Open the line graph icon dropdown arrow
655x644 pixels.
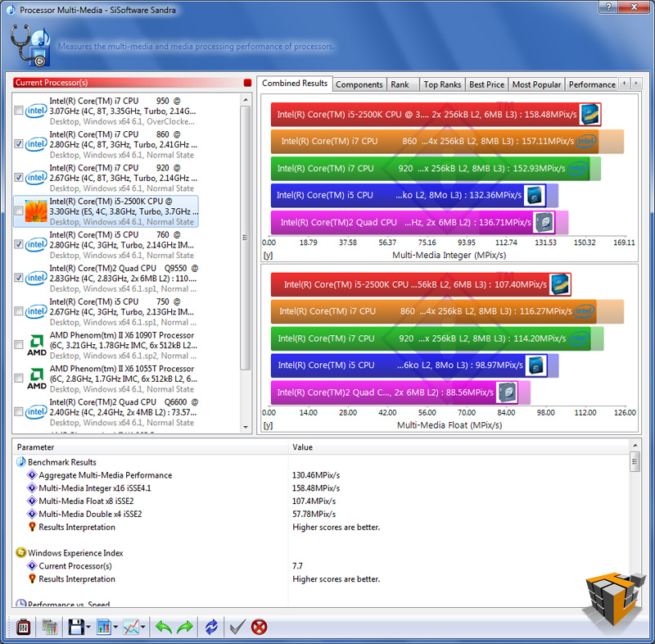[142, 627]
